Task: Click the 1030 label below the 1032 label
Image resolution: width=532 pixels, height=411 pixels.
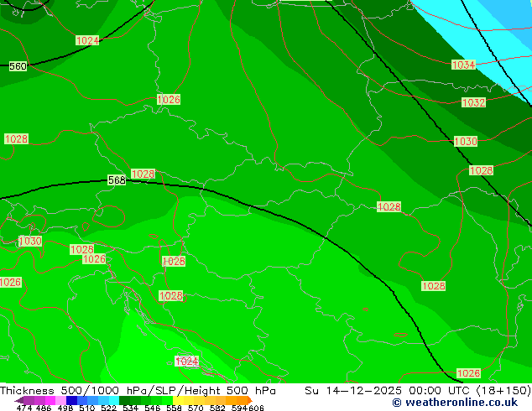Action: [x=466, y=141]
